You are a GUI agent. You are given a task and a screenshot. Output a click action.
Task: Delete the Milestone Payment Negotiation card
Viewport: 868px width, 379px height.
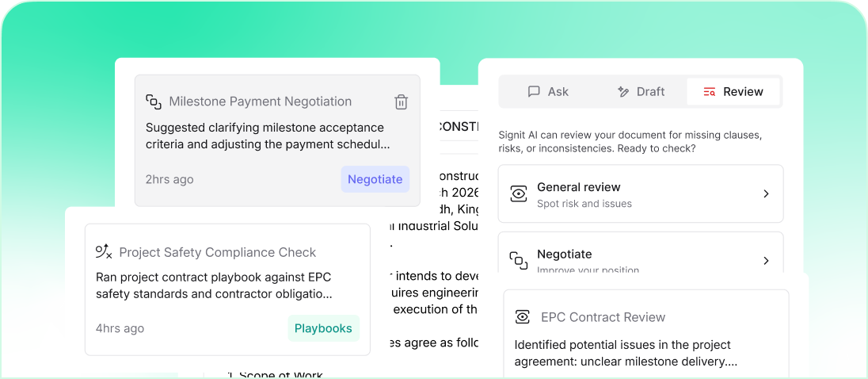pyautogui.click(x=401, y=101)
